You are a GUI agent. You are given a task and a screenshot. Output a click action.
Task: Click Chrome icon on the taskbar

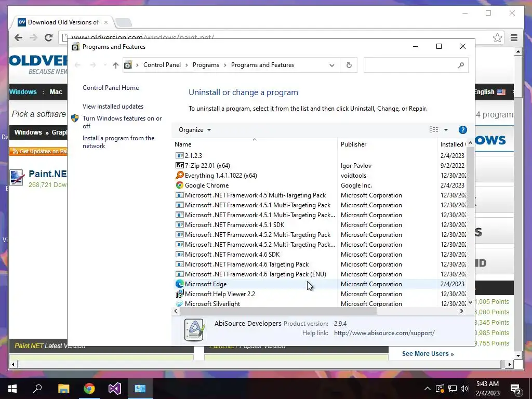point(89,389)
